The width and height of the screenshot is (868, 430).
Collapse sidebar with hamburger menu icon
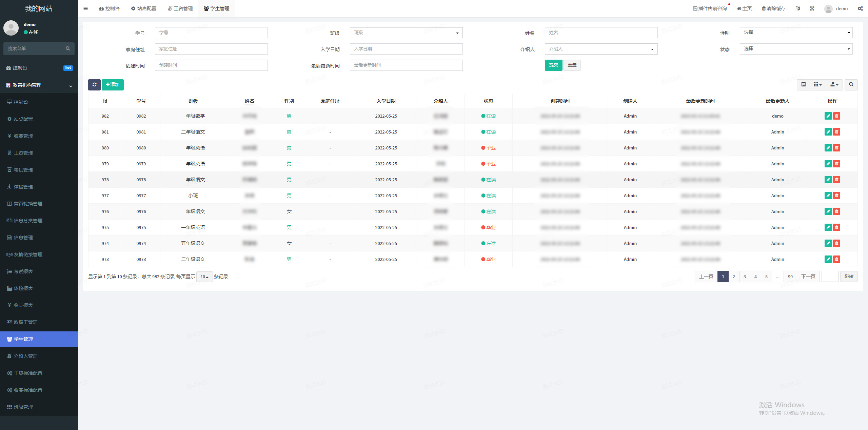pos(85,8)
